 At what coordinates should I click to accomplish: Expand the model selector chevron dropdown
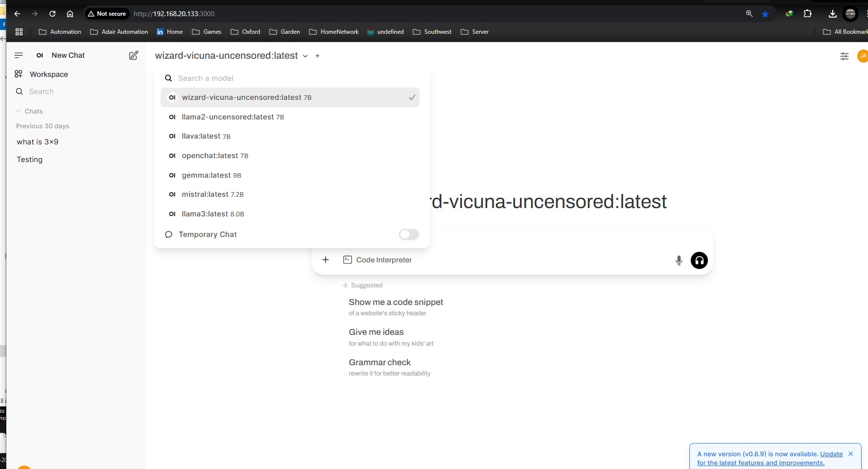[305, 56]
